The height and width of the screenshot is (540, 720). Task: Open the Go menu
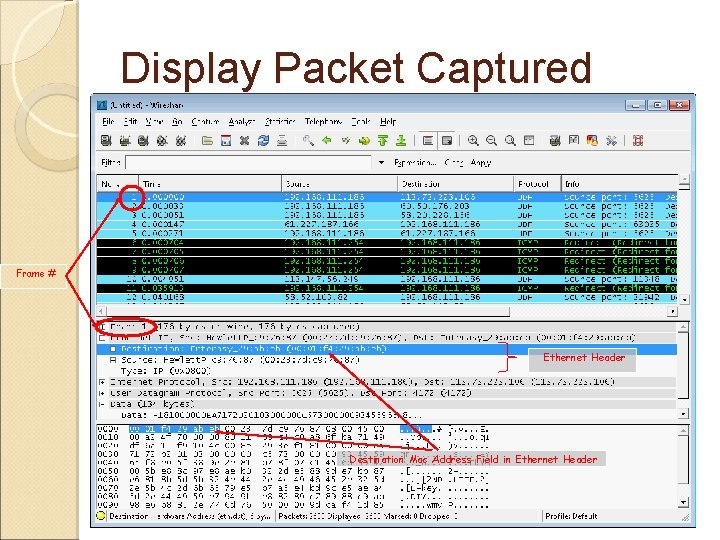pyautogui.click(x=177, y=122)
